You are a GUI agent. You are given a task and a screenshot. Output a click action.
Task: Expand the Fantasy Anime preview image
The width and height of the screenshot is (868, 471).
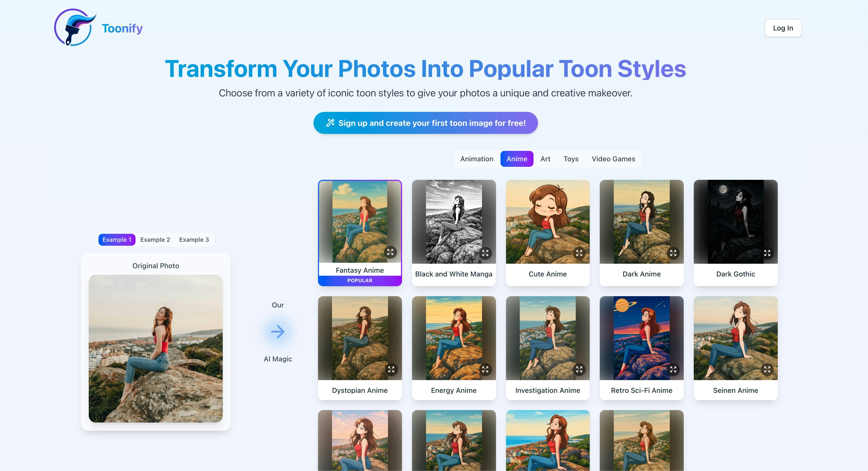coord(390,252)
